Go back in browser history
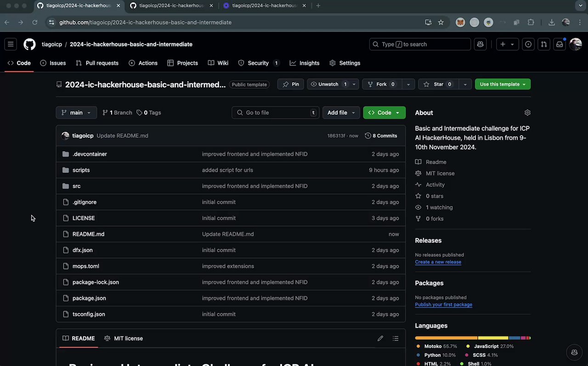The height and width of the screenshot is (366, 588). [7, 22]
